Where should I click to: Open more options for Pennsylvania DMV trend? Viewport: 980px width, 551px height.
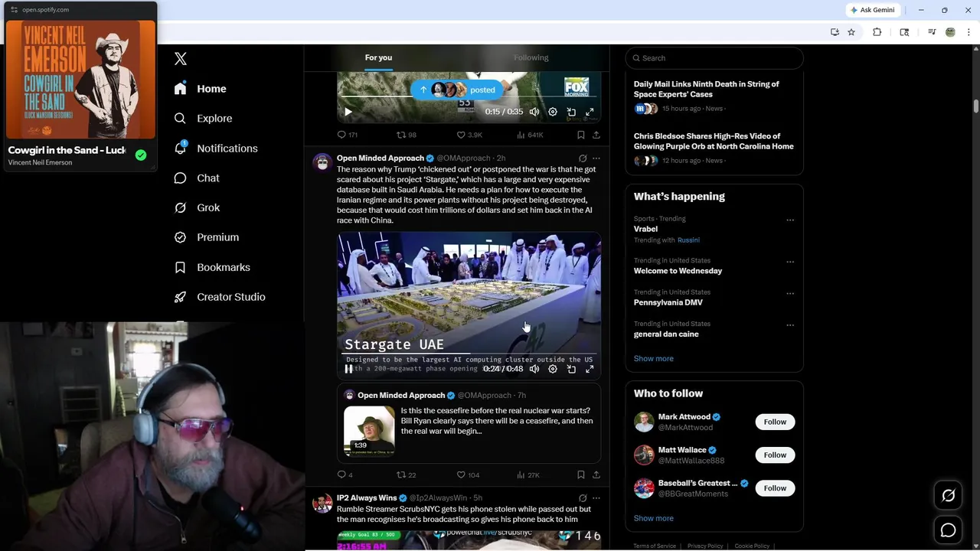click(790, 293)
